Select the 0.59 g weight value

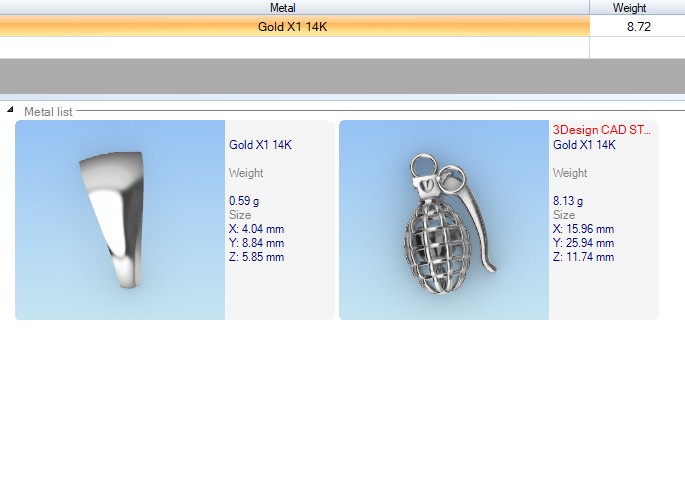(244, 201)
